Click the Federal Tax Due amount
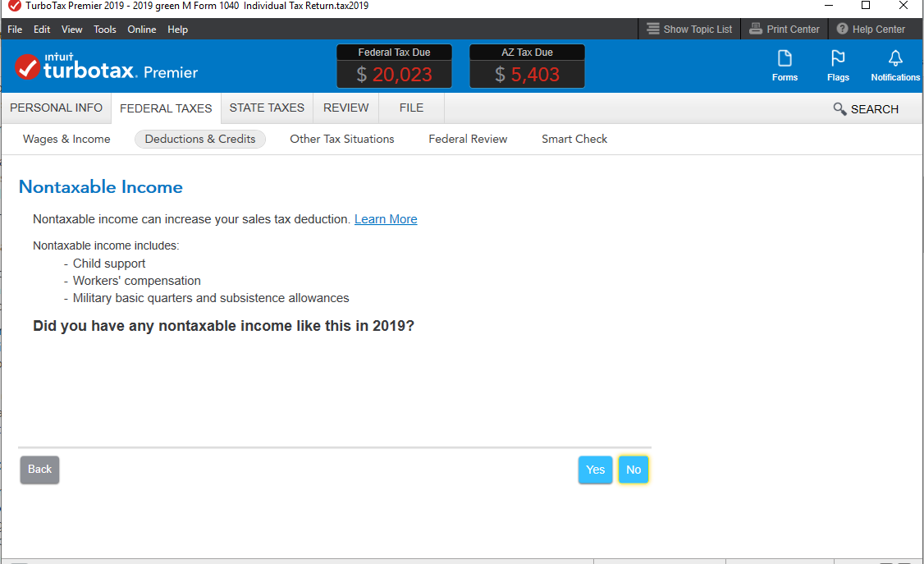The height and width of the screenshot is (564, 924). click(394, 74)
